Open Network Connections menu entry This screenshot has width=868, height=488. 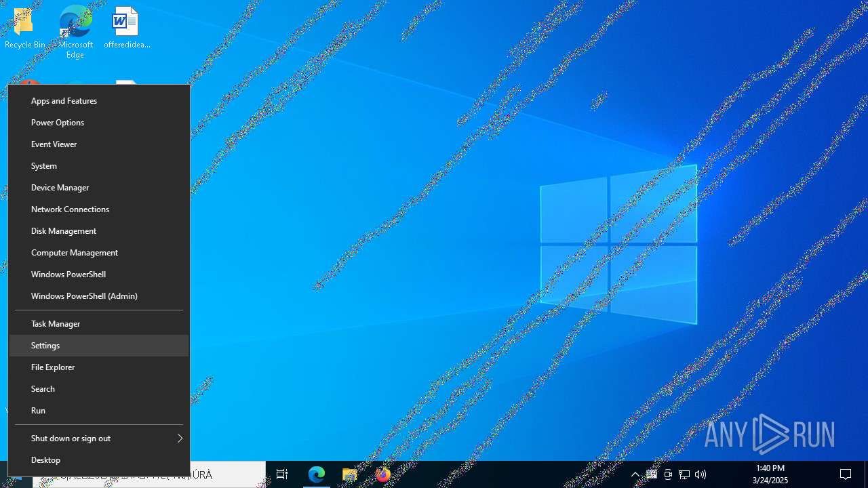[99, 209]
